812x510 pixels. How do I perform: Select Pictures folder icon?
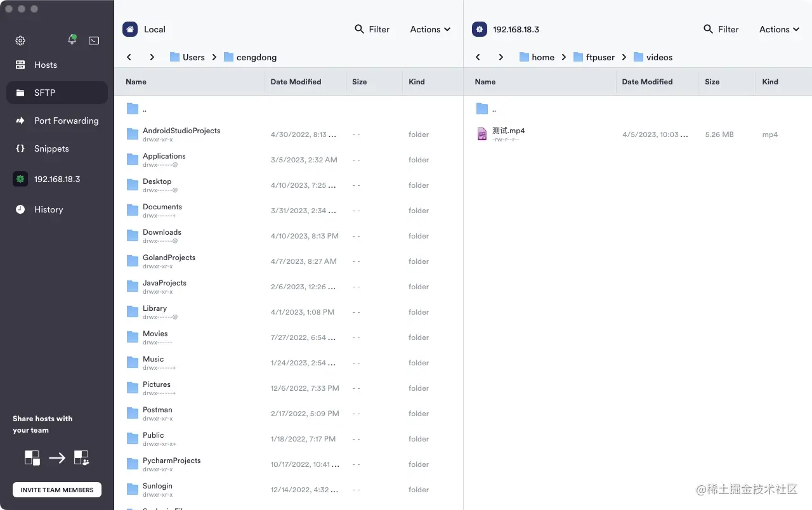(x=133, y=388)
